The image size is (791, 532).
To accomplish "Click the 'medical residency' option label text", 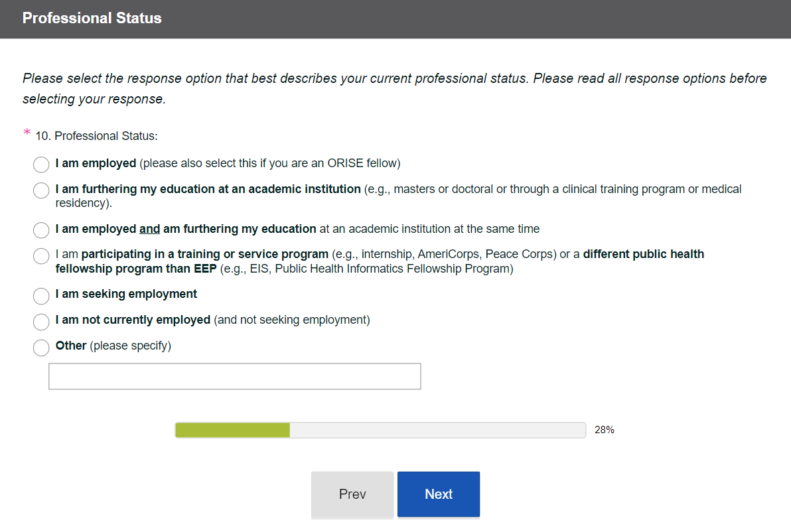I will click(x=713, y=190).
